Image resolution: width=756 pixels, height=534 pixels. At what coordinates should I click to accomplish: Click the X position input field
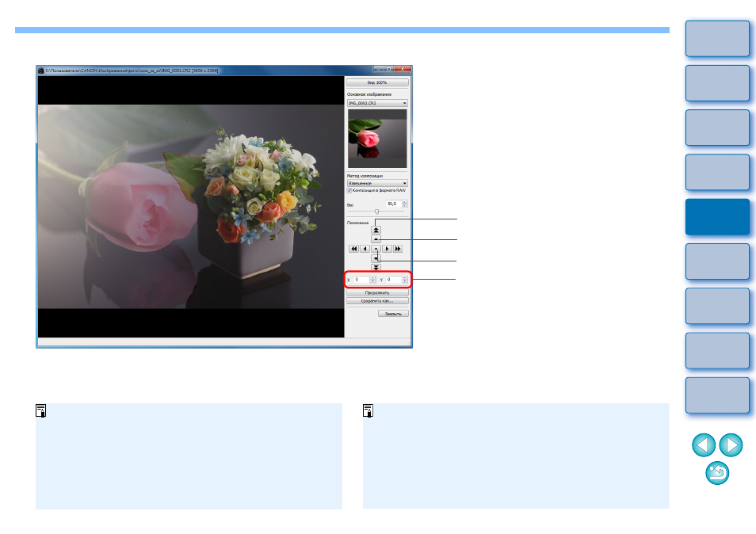[365, 280]
